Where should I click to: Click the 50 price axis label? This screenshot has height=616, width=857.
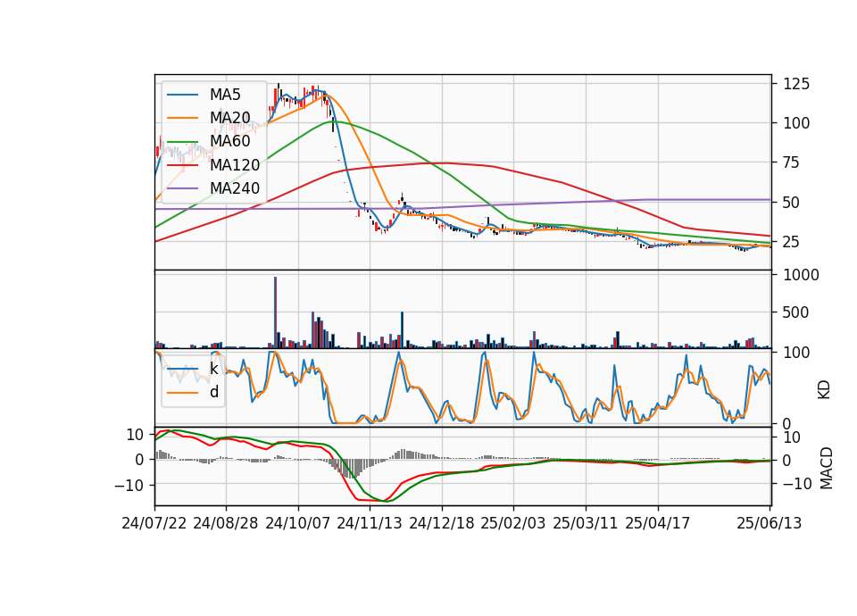click(x=792, y=203)
